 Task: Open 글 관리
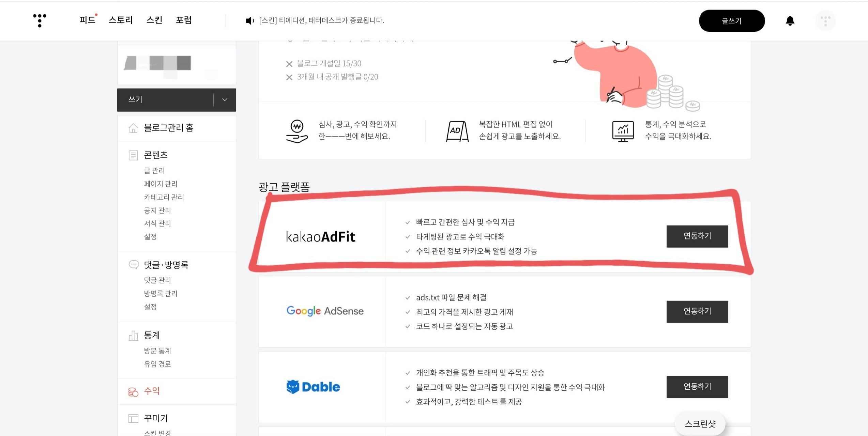tap(154, 171)
